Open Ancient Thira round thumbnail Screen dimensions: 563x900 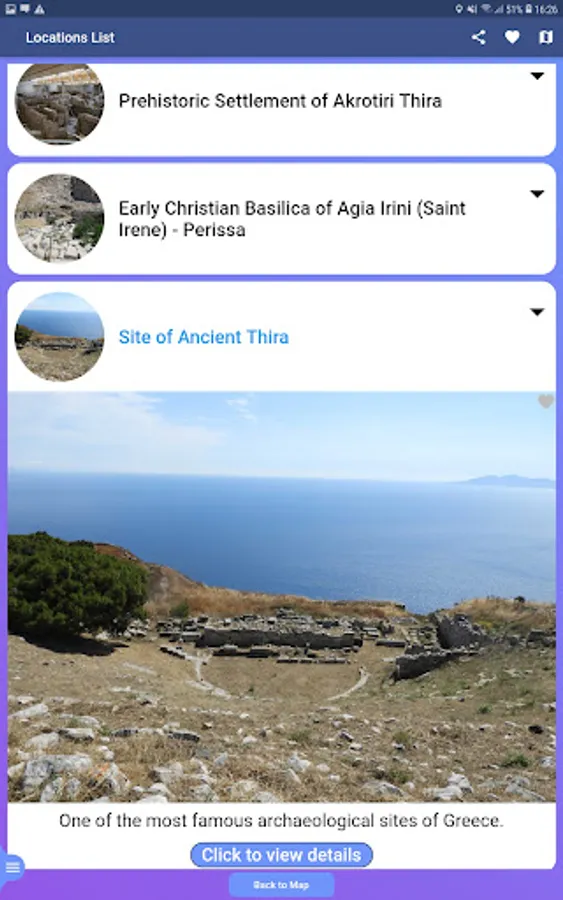click(60, 337)
